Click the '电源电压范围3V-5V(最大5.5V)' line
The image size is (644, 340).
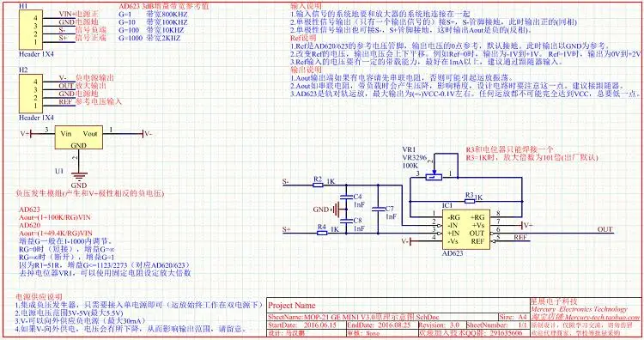69,313
